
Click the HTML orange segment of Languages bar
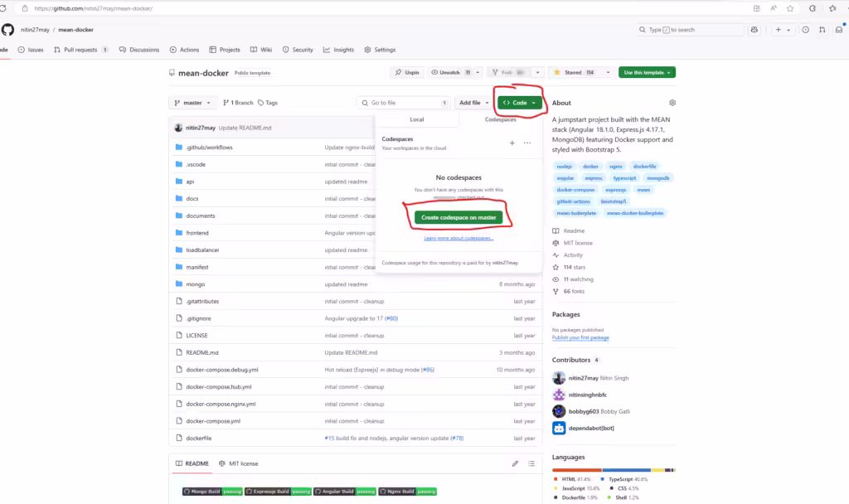577,470
